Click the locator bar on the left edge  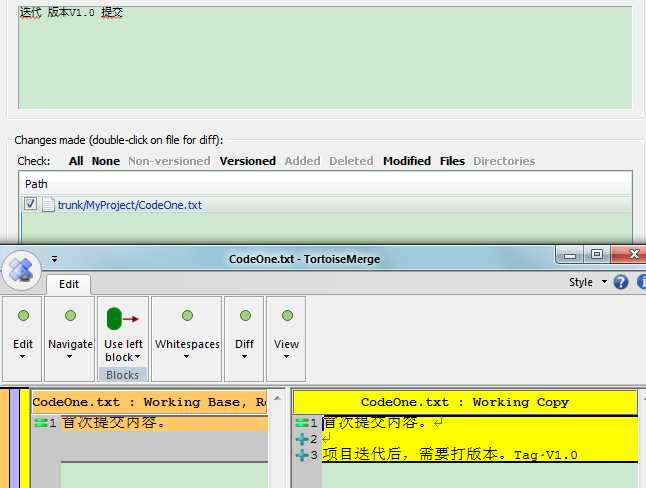pyautogui.click(x=14, y=438)
